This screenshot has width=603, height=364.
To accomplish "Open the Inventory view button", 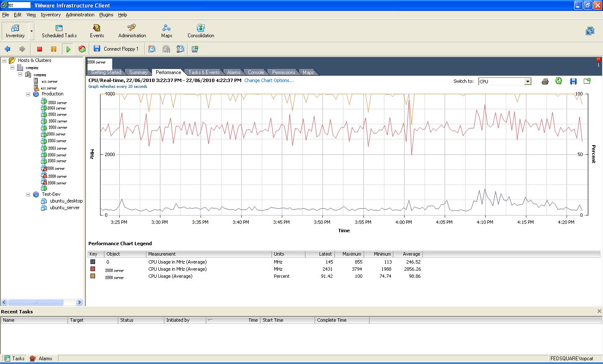I will coord(15,31).
